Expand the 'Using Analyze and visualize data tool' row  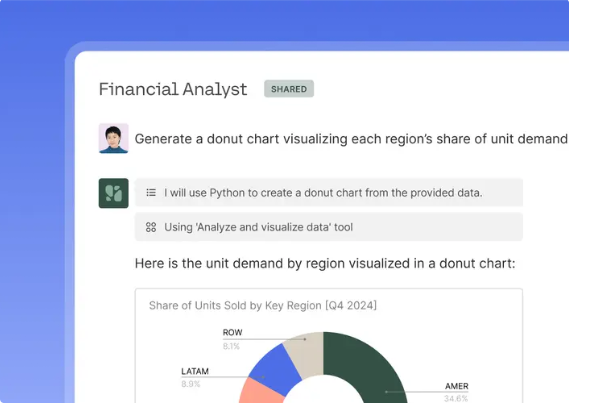click(x=328, y=227)
